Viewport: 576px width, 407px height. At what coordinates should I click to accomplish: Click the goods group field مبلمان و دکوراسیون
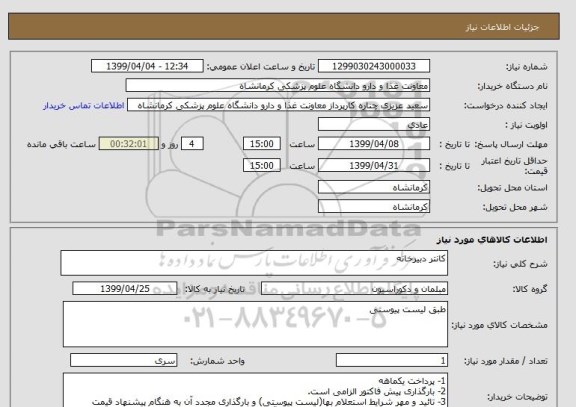click(x=354, y=289)
